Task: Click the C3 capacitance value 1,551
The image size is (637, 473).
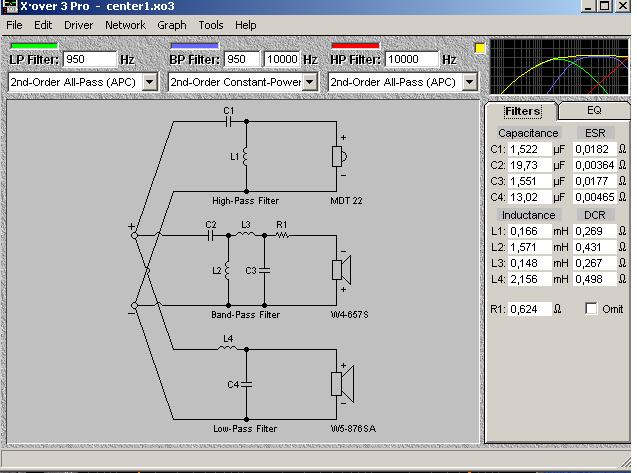Action: [x=530, y=181]
